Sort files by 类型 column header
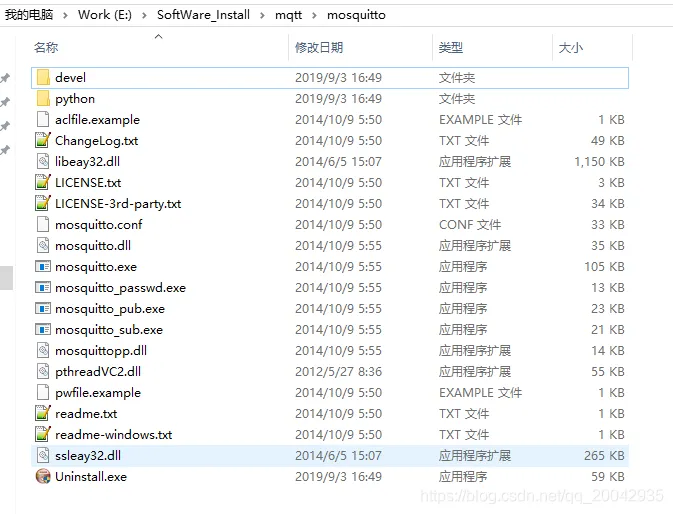This screenshot has height=514, width=673. coord(451,48)
